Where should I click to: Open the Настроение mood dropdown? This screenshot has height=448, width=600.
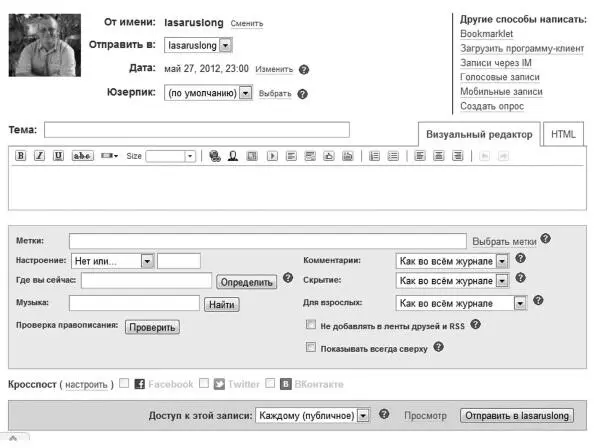[x=146, y=261]
